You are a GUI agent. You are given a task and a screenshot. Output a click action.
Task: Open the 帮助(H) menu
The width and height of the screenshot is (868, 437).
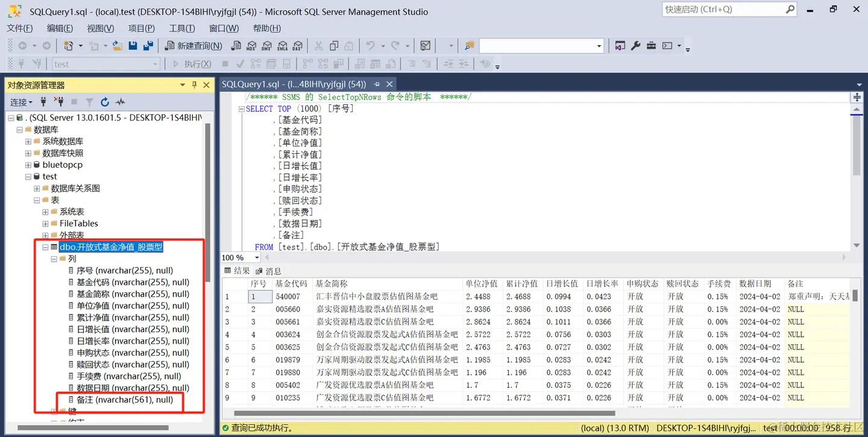(266, 28)
